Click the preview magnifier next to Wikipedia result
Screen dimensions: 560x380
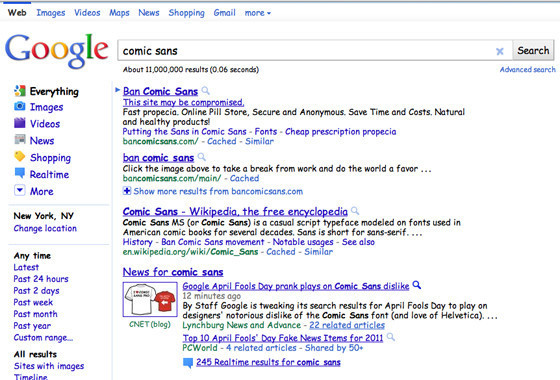coord(355,211)
